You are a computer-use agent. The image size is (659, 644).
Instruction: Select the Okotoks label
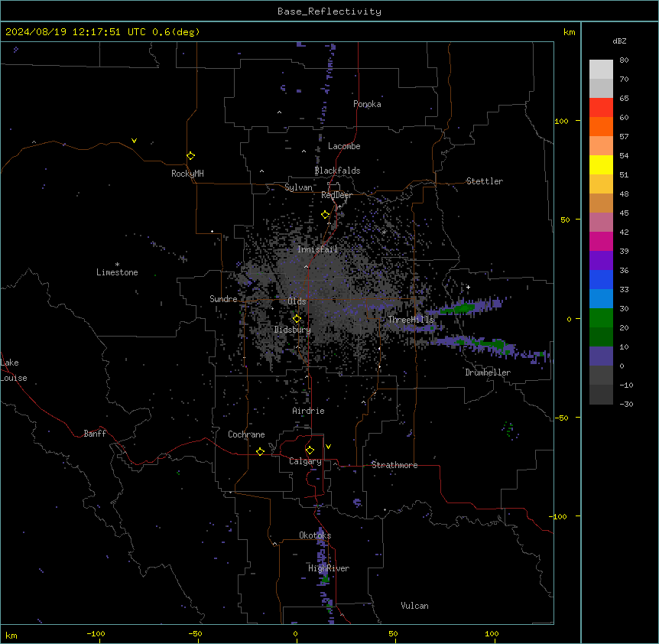(315, 535)
